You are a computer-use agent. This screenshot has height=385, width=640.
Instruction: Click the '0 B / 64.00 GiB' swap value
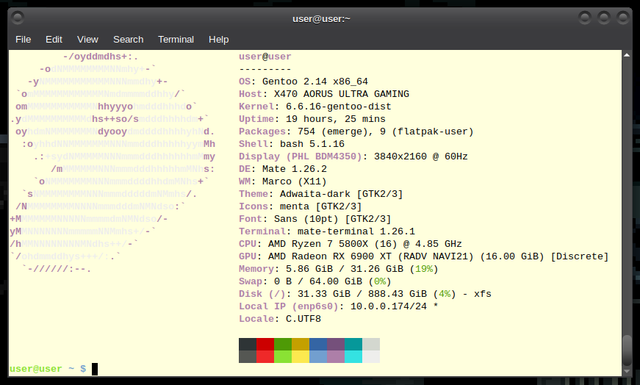click(318, 281)
